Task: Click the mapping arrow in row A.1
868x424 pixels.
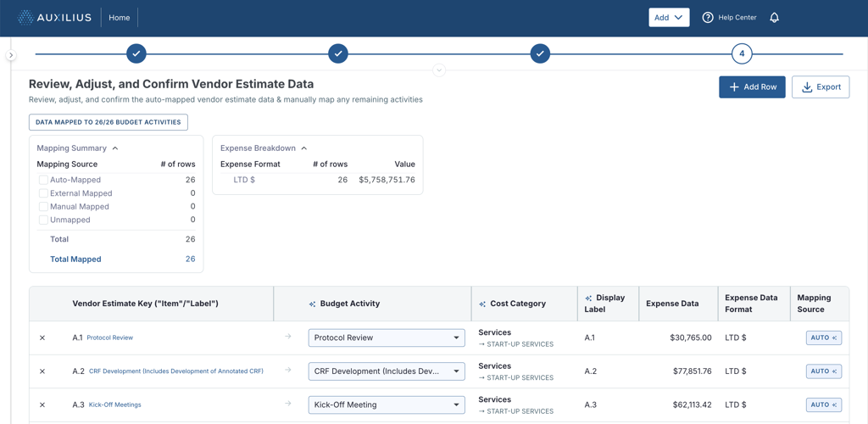Action: pyautogui.click(x=288, y=338)
